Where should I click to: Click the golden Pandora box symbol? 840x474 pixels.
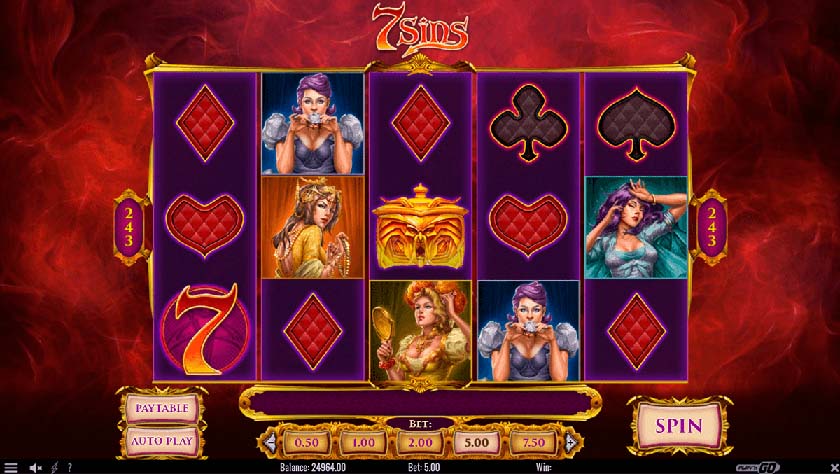pyautogui.click(x=421, y=227)
